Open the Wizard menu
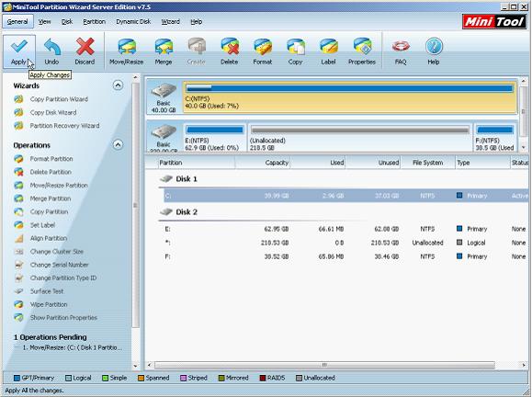The height and width of the screenshot is (397, 532). click(x=170, y=21)
